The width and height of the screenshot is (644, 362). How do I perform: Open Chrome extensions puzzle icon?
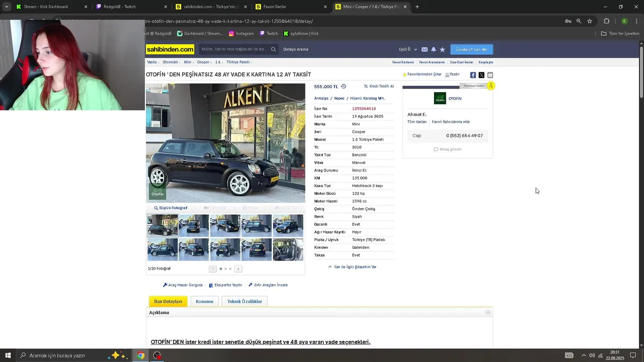pyautogui.click(x=606, y=21)
